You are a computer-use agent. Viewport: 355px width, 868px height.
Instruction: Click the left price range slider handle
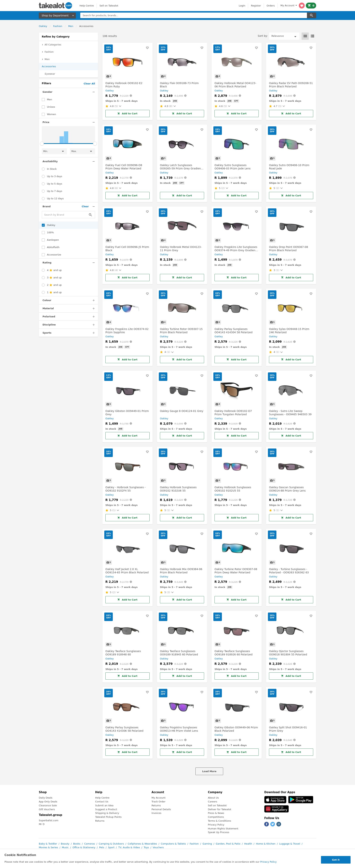point(42,144)
